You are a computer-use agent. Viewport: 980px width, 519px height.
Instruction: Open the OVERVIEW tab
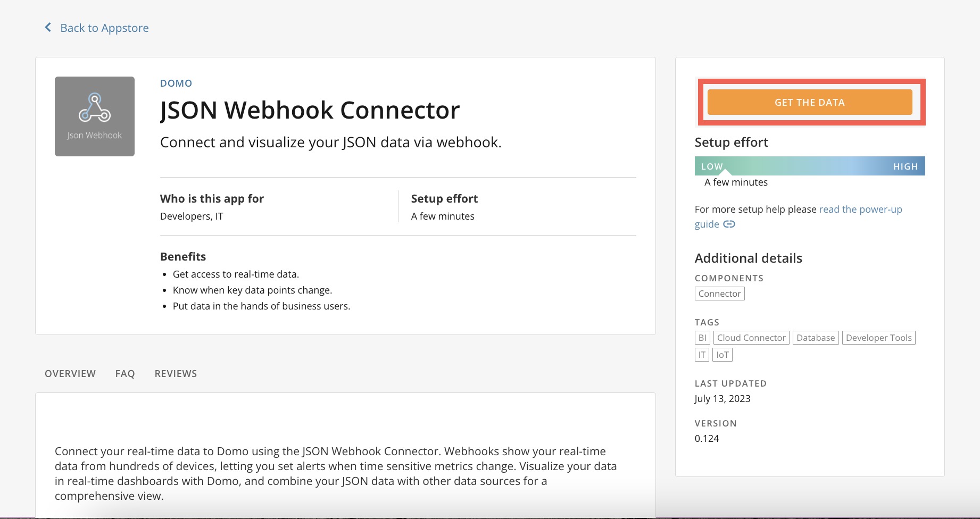(70, 373)
